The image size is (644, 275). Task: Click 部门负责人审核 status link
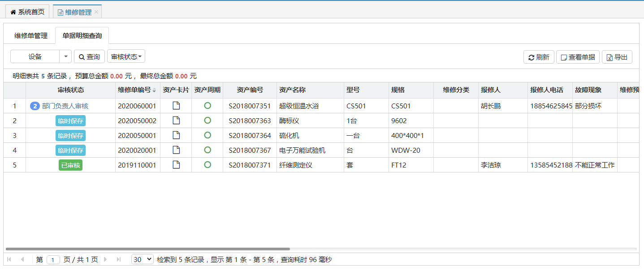pyautogui.click(x=65, y=106)
